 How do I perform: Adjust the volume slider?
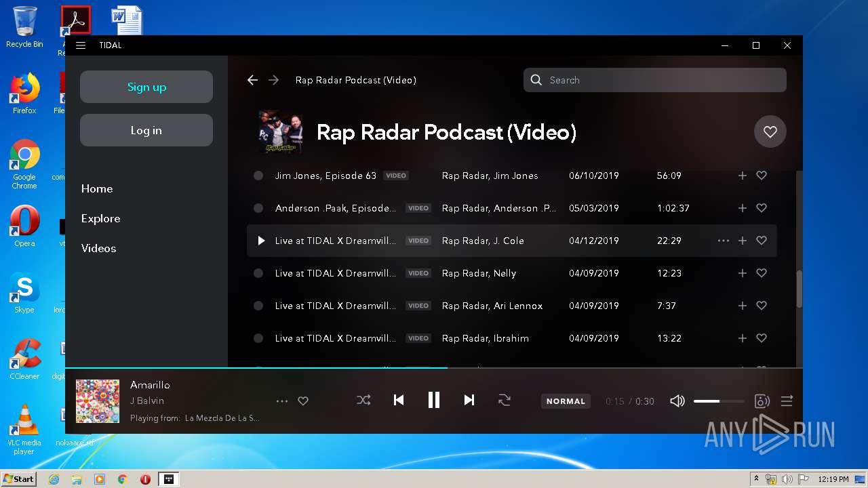click(x=719, y=401)
